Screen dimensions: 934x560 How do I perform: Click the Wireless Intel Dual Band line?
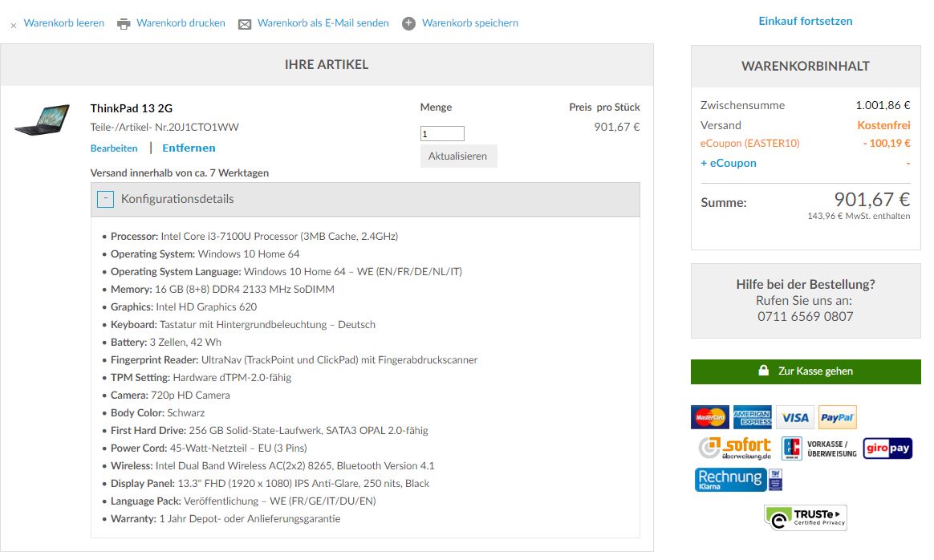272,465
